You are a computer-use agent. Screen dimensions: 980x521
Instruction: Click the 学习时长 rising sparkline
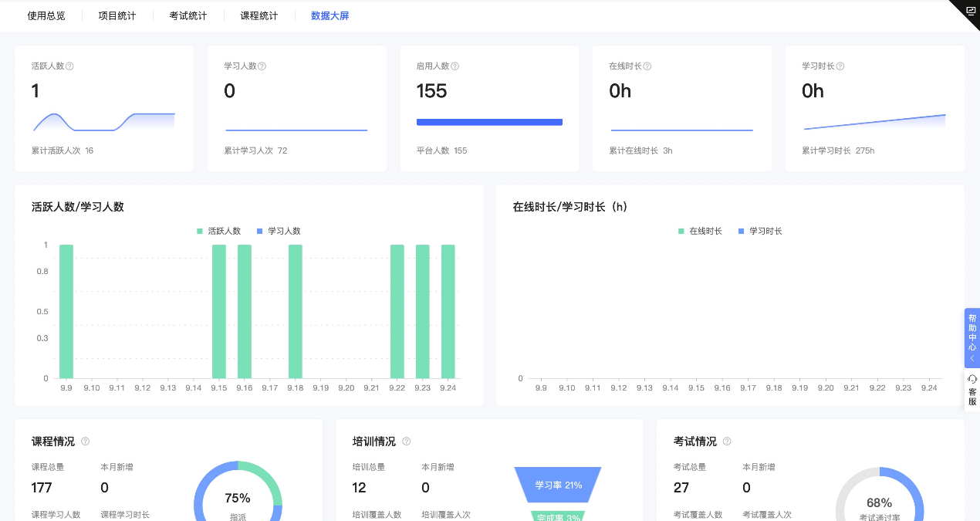point(874,122)
